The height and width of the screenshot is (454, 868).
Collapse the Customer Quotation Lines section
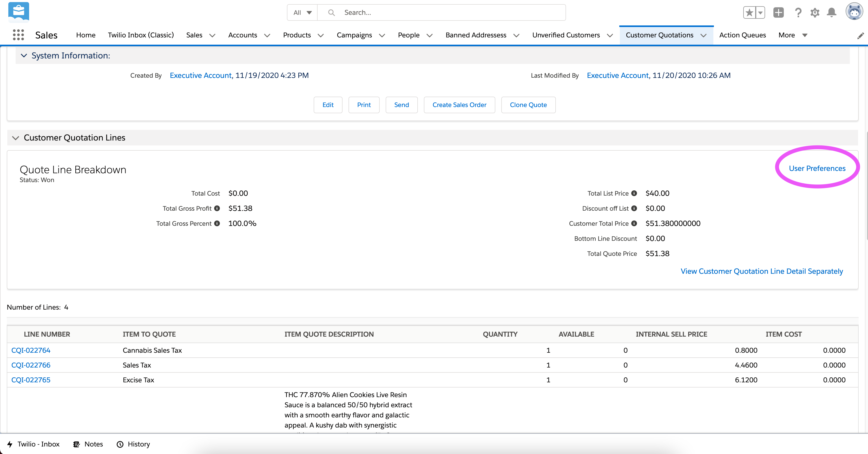point(16,138)
